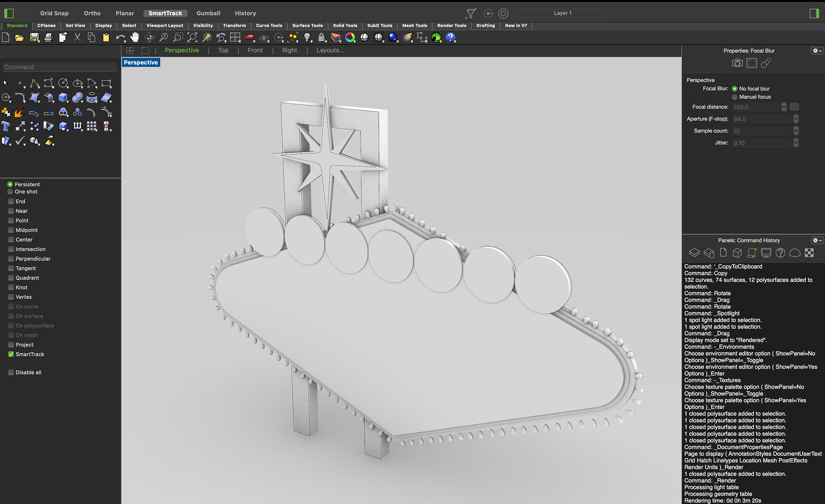Select the Circle tool
Image resolution: width=825 pixels, height=504 pixels.
pyautogui.click(x=63, y=83)
